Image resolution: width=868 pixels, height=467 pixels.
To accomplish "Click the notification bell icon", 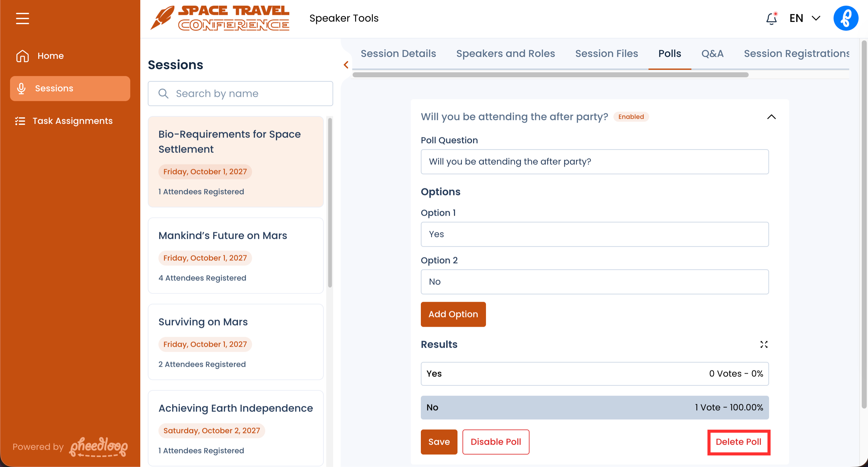I will [771, 18].
